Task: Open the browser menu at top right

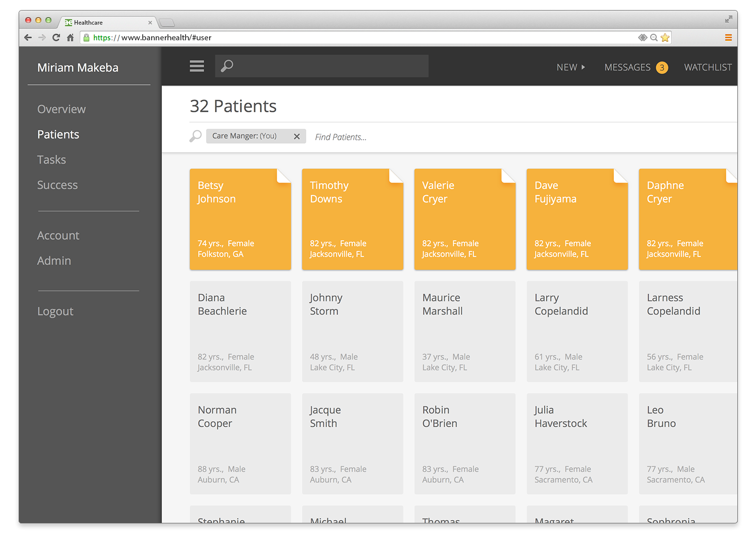Action: coord(728,37)
